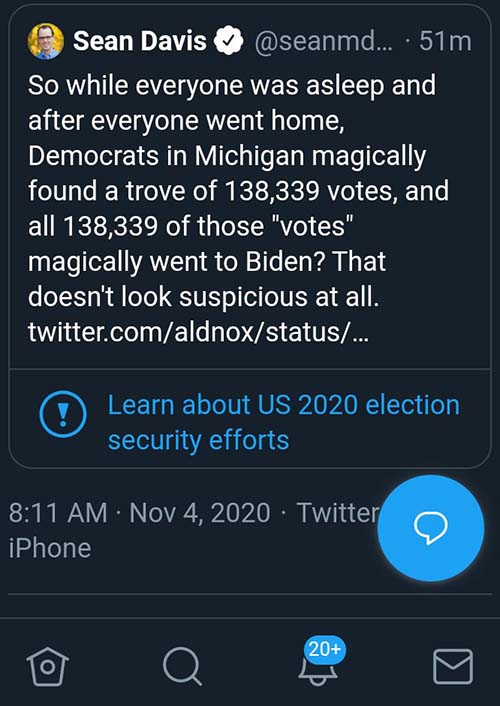This screenshot has height=706, width=500.
Task: Tap the floating blue reply button
Action: (431, 528)
